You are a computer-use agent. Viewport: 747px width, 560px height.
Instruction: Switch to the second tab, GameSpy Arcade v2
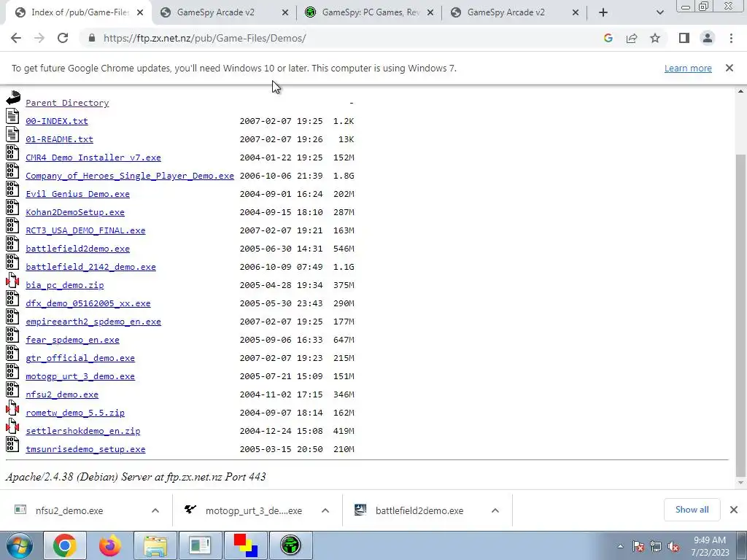[224, 12]
